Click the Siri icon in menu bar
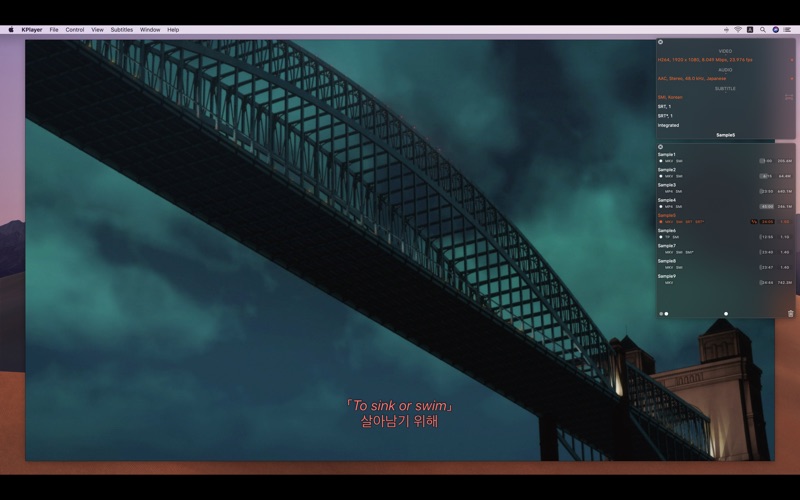Viewport: 800px width, 500px height. tap(776, 30)
